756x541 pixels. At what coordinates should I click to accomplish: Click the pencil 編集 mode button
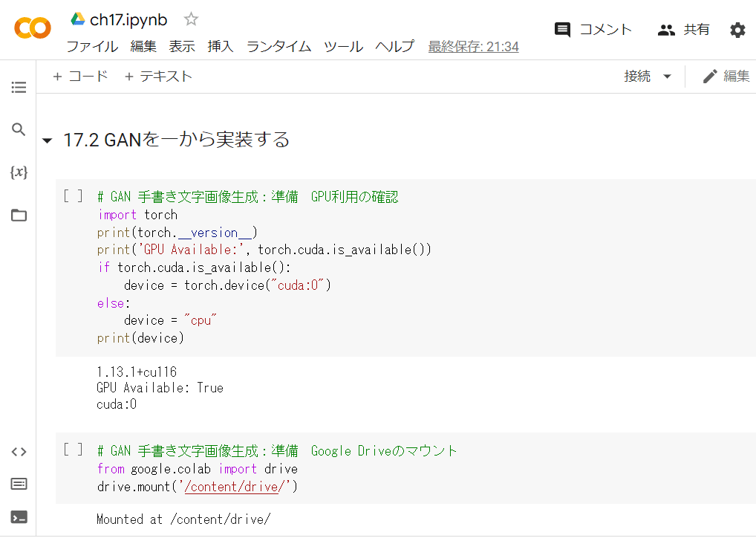(726, 77)
